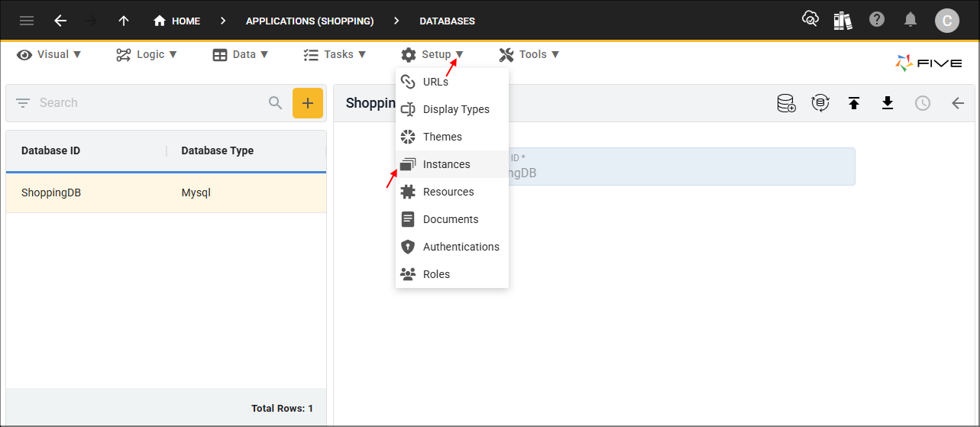Screen dimensions: 980x427
Task: Open the documentation books icon
Action: click(x=843, y=20)
